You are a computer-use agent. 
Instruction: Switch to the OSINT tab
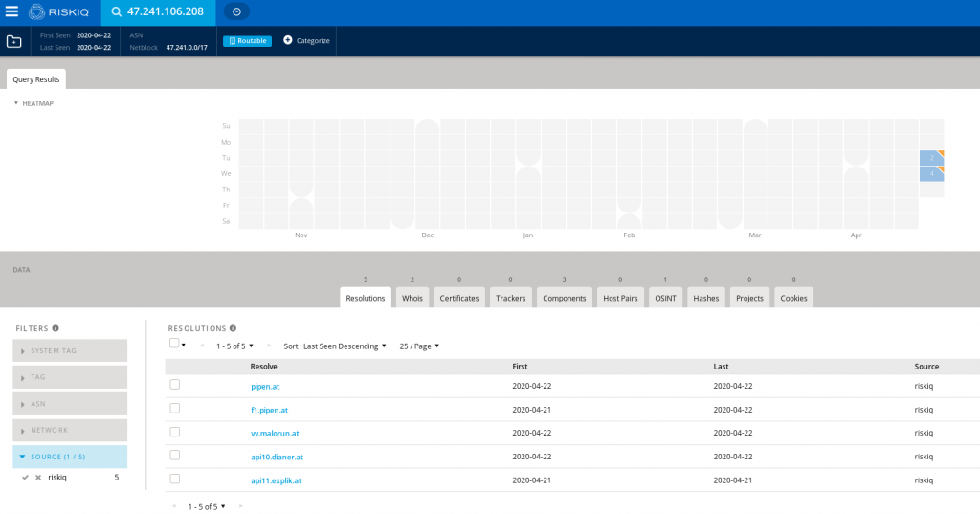point(666,298)
